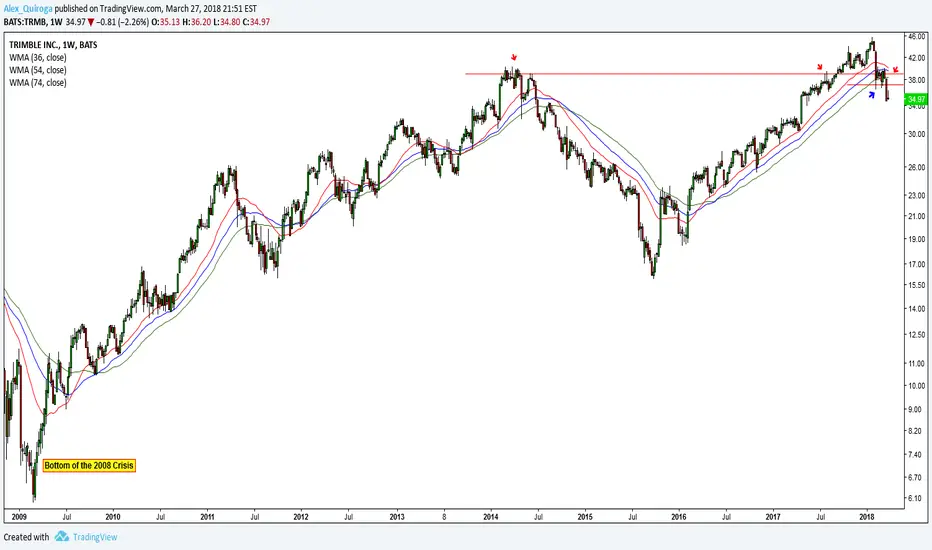This screenshot has height=550, width=932.
Task: Click the 14.00 price axis label
Action: pos(917,309)
